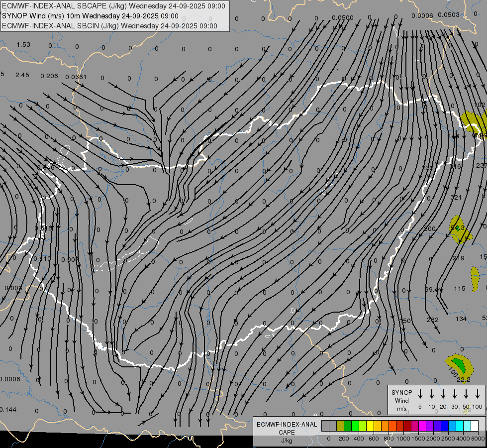The image size is (487, 448).
Task: Click the map value 0.0503
Action: (449, 14)
